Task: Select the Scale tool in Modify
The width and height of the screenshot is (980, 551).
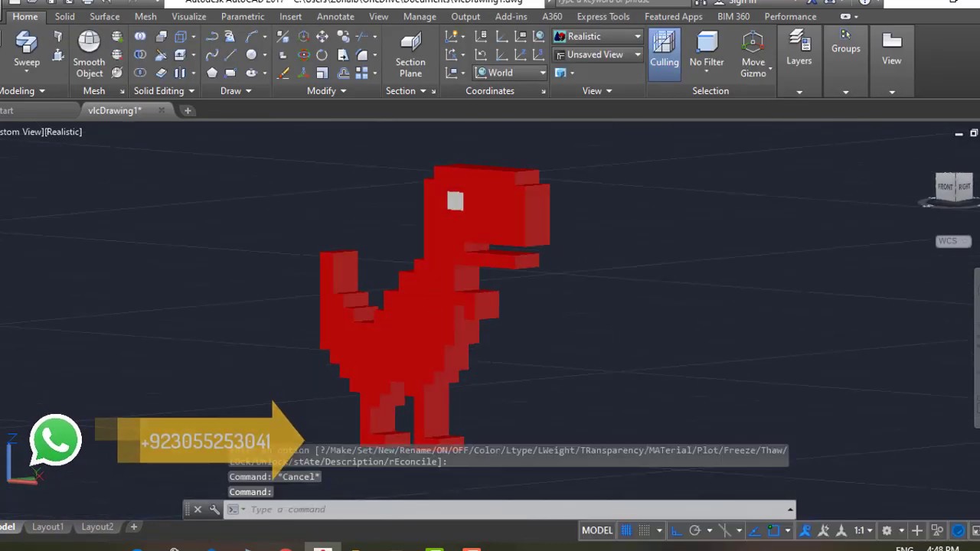Action: pos(322,73)
